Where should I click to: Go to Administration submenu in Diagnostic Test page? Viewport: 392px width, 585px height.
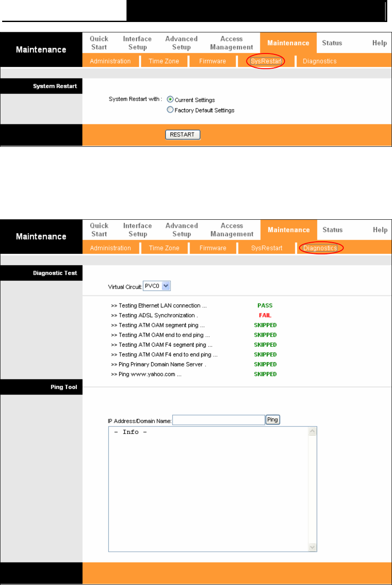[x=110, y=248]
